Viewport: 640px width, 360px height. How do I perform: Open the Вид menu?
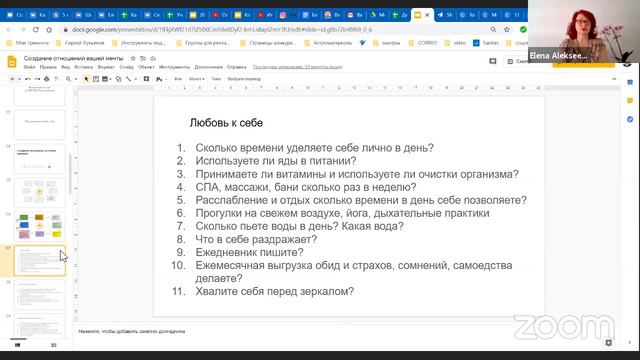[x=65, y=67]
